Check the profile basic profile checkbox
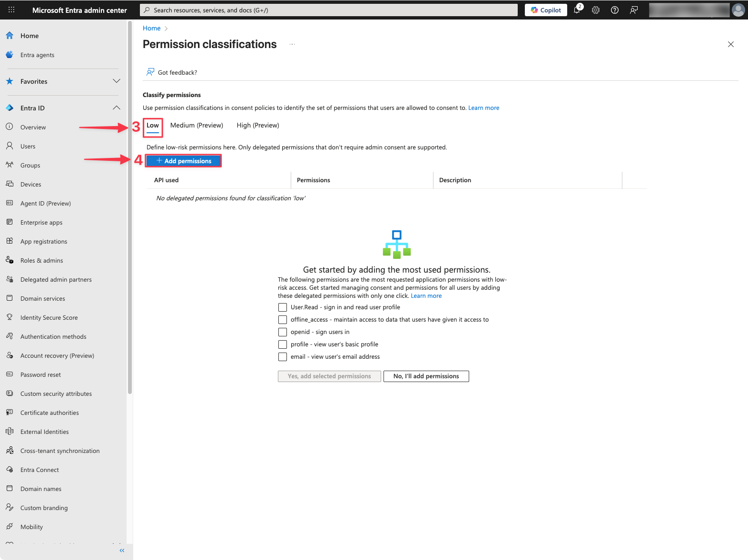This screenshot has height=560, width=748. (x=283, y=344)
